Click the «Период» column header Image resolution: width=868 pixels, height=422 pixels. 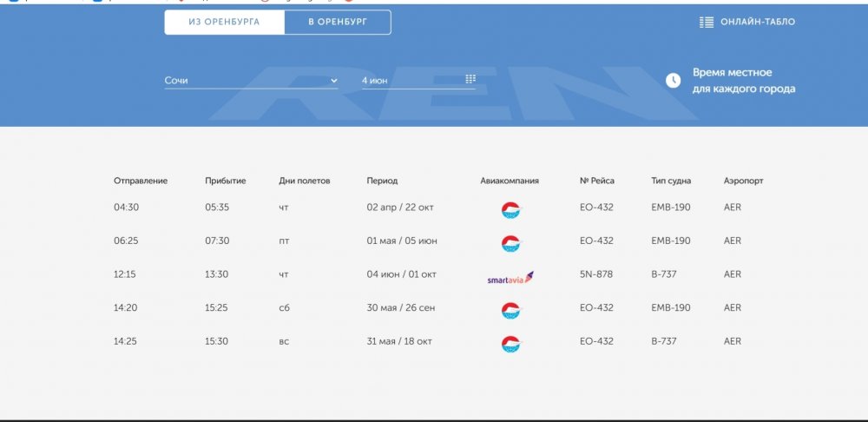click(382, 181)
